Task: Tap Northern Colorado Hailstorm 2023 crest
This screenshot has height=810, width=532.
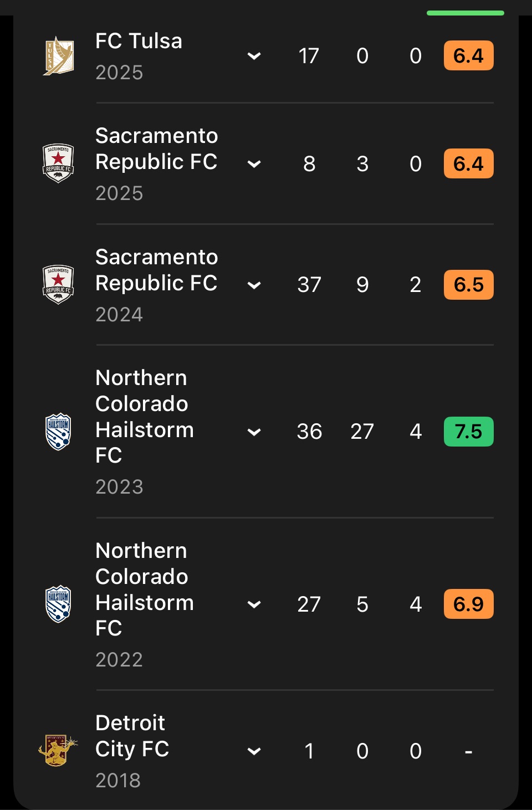Action: [x=58, y=432]
